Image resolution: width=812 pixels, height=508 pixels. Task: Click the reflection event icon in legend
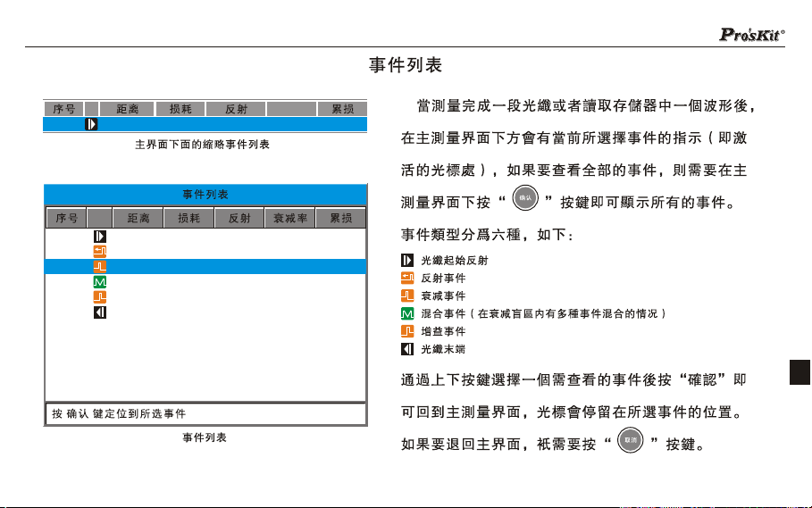pos(407,278)
